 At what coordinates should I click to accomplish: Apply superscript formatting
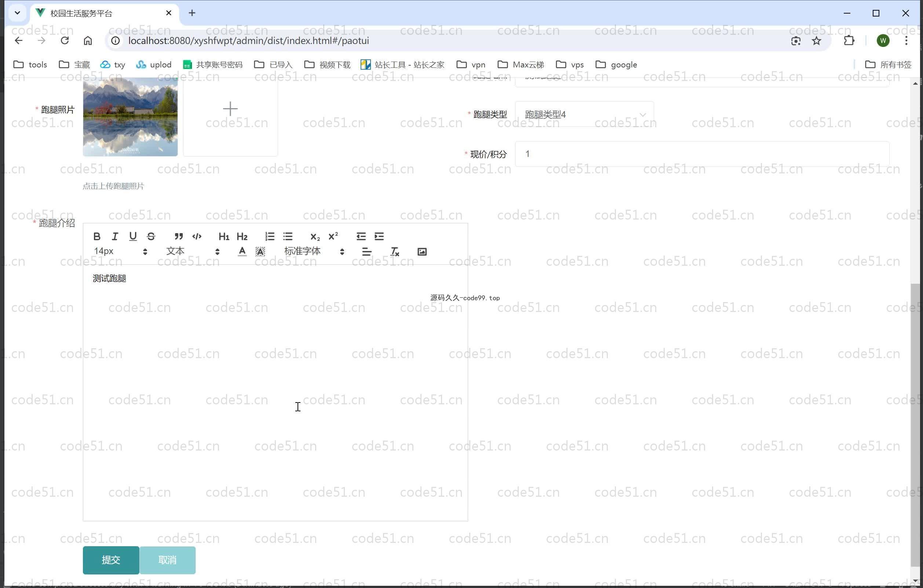coord(333,236)
